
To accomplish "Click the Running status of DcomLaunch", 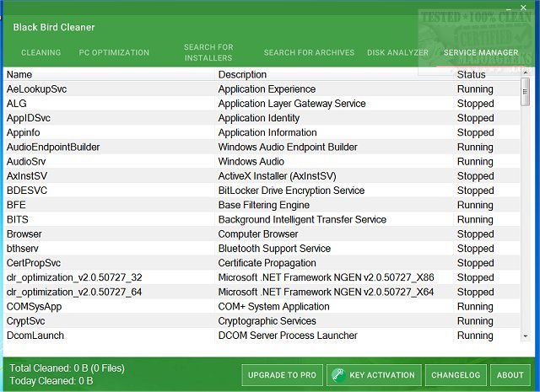I will point(475,336).
